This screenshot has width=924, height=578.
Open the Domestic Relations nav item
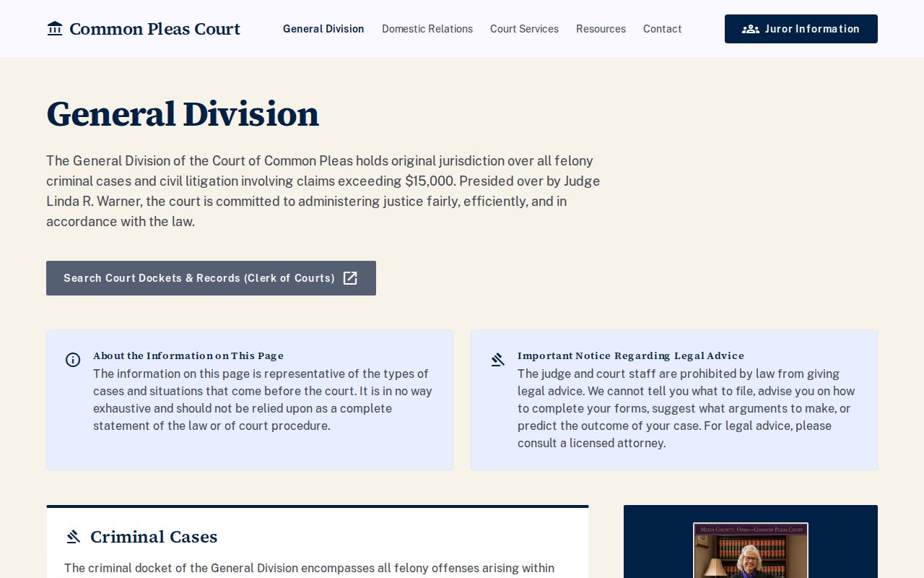pos(427,29)
